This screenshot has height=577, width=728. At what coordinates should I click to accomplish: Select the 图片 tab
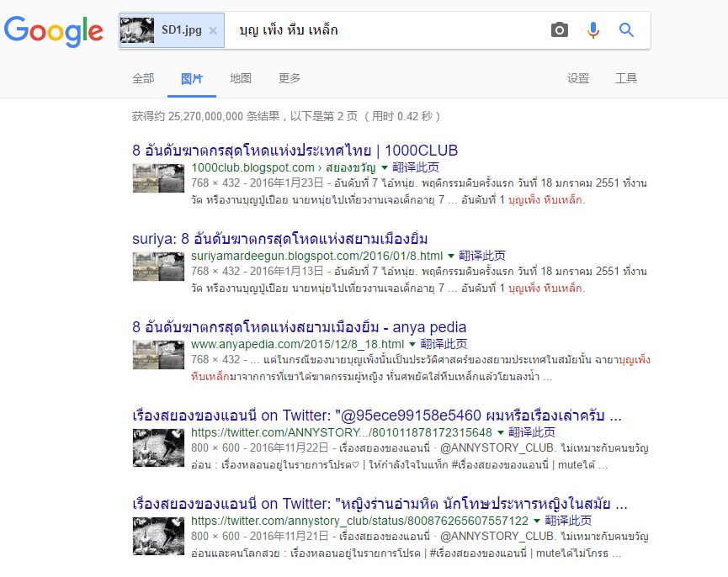click(x=192, y=78)
